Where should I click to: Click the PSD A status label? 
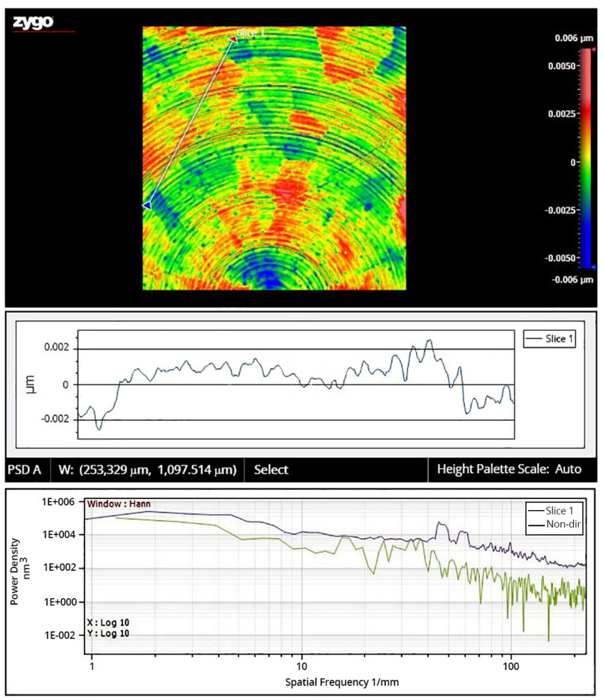pyautogui.click(x=25, y=470)
